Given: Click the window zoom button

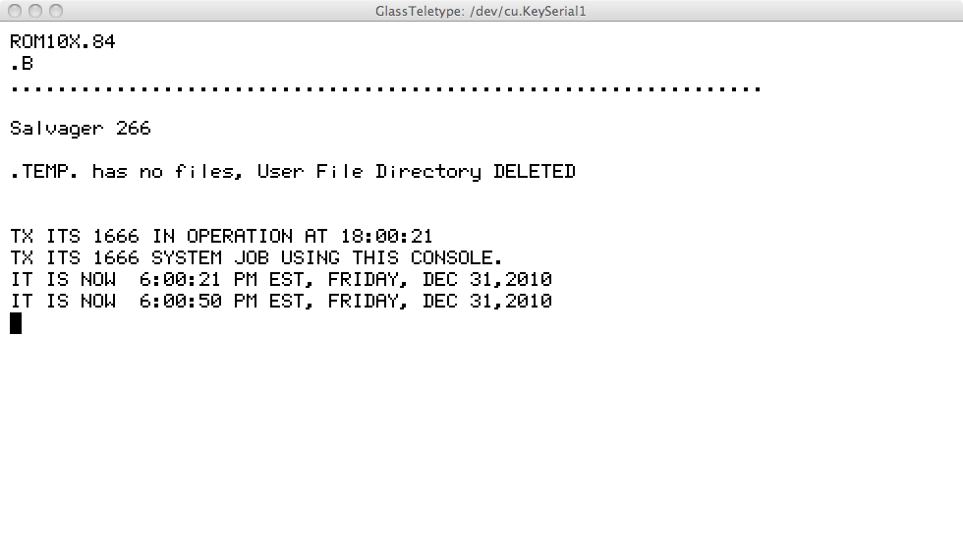Looking at the screenshot, I should pos(55,11).
